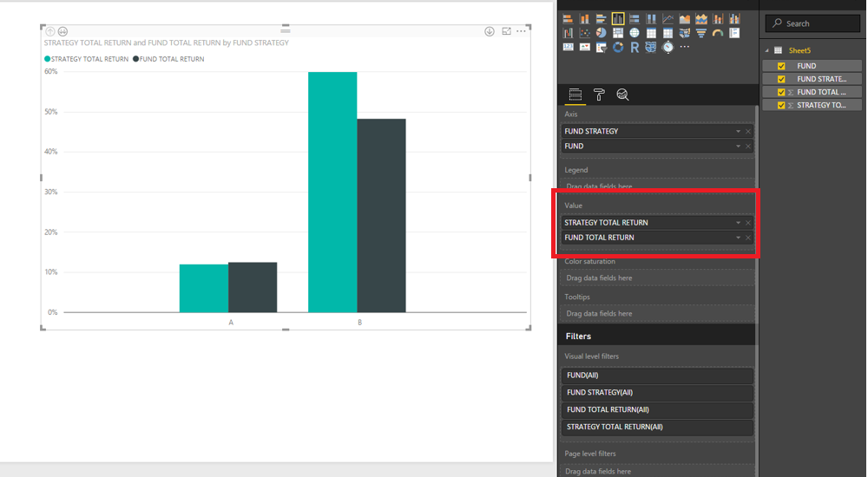Expand FUND TOTAL RETURN(All) filter
The width and height of the screenshot is (868, 477).
657,409
